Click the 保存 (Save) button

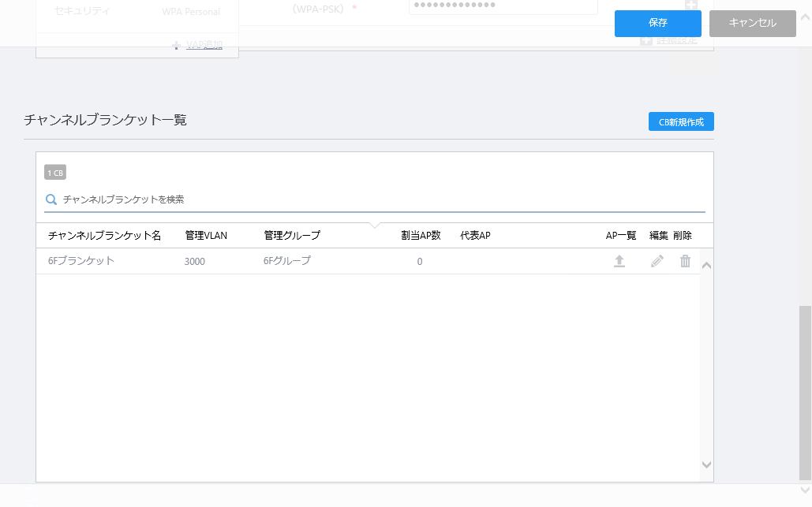(657, 24)
